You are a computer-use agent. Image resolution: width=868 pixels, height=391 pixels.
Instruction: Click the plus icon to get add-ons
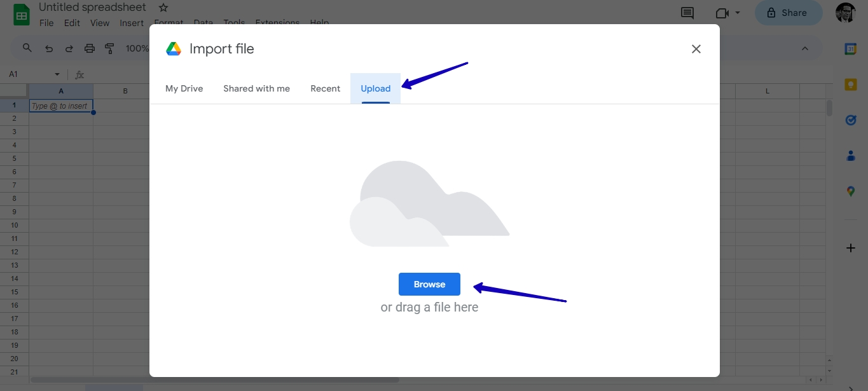850,248
